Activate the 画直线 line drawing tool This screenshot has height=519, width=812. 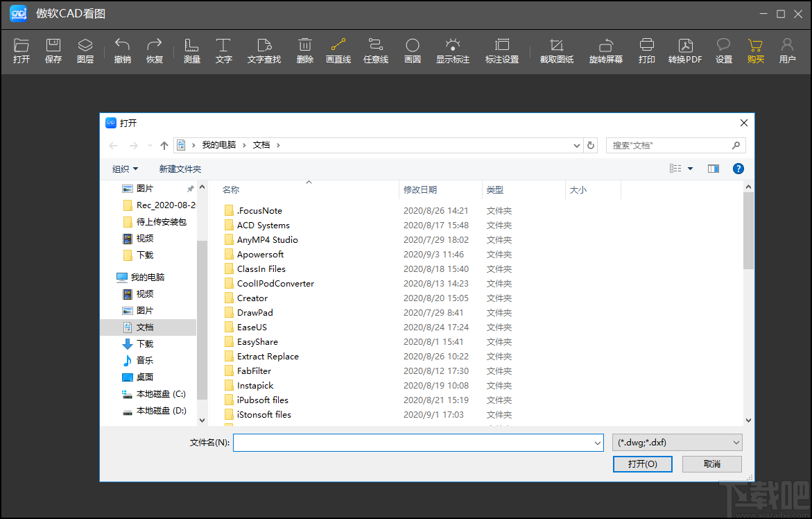point(338,50)
